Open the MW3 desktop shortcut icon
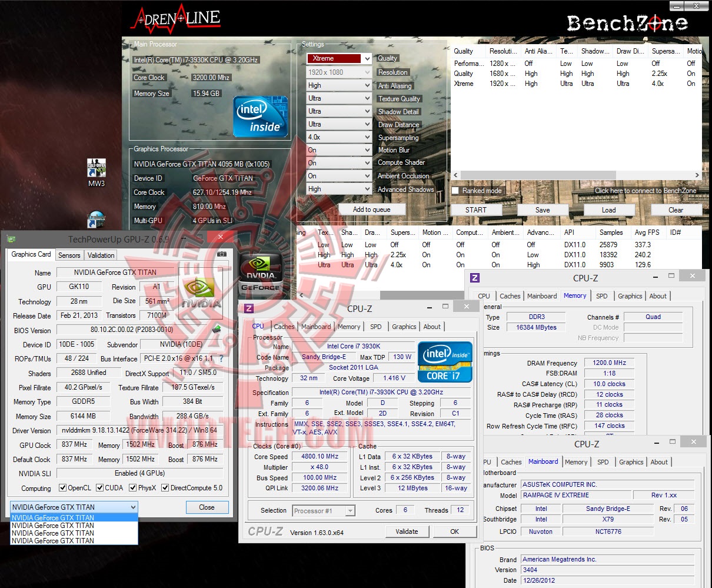This screenshot has width=712, height=588. [x=97, y=168]
